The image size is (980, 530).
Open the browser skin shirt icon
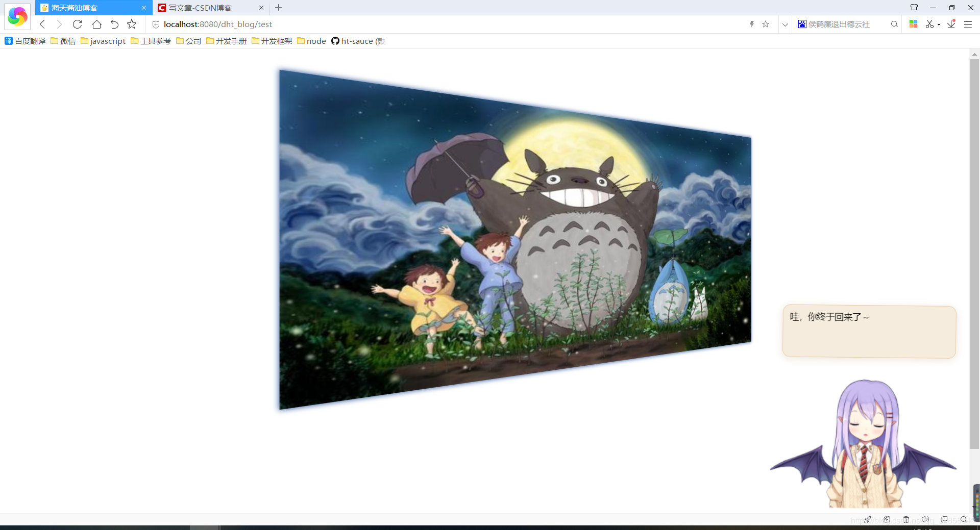[914, 8]
